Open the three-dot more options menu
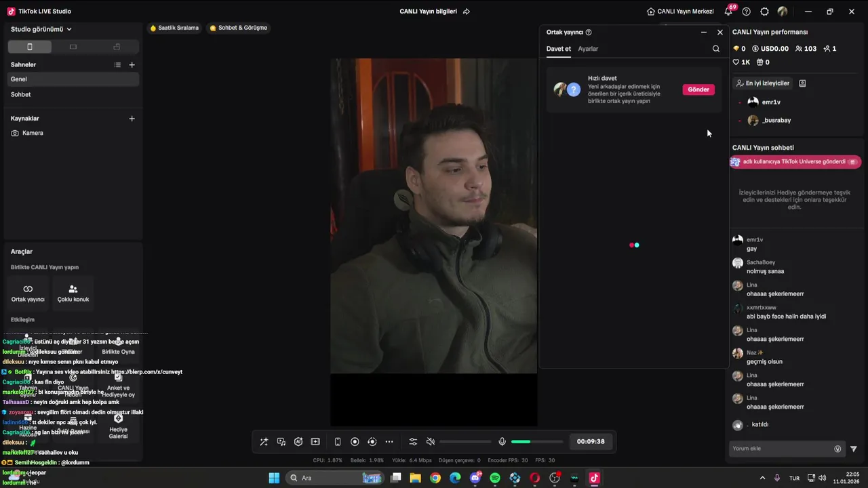 389,442
